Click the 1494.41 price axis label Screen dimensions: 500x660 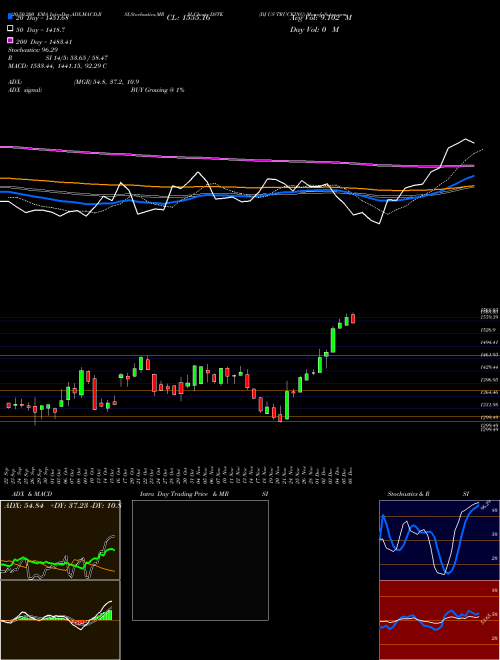coord(489,343)
